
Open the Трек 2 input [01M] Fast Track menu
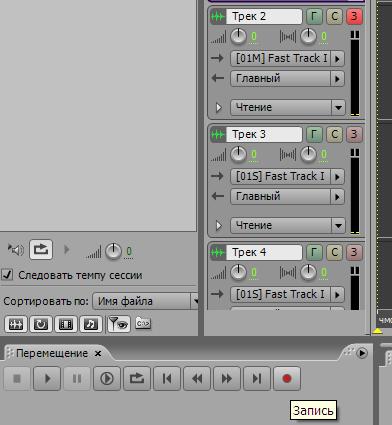287,58
